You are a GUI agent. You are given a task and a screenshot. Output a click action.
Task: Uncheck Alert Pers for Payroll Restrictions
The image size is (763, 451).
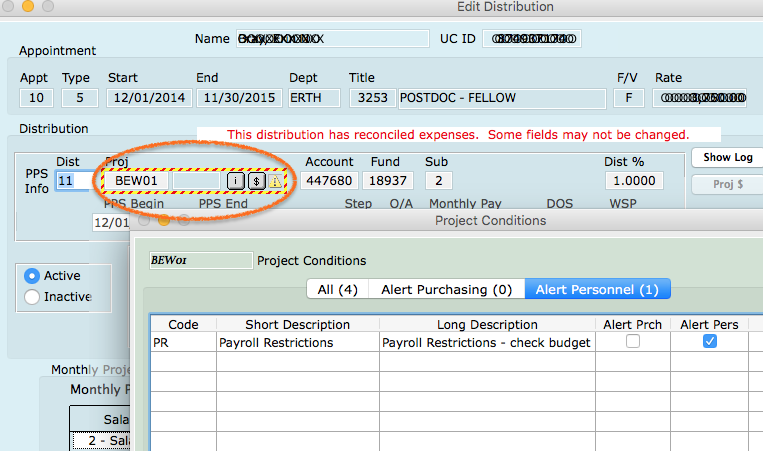710,342
